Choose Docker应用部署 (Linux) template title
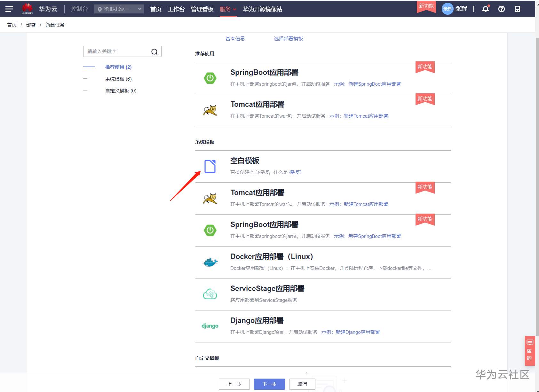The height and width of the screenshot is (392, 539). [272, 256]
